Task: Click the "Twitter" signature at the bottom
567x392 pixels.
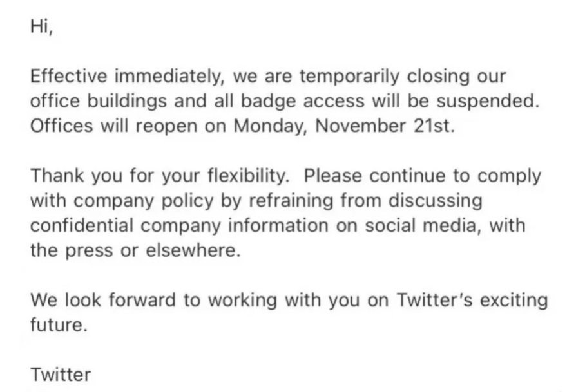Action: tap(61, 374)
